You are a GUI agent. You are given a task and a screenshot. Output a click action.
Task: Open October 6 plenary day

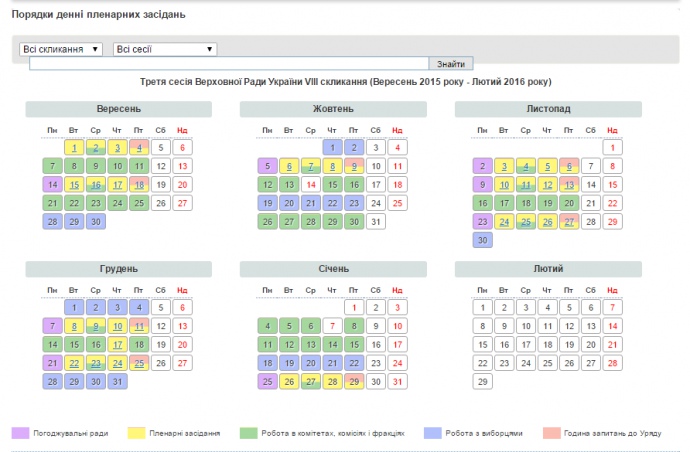288,167
